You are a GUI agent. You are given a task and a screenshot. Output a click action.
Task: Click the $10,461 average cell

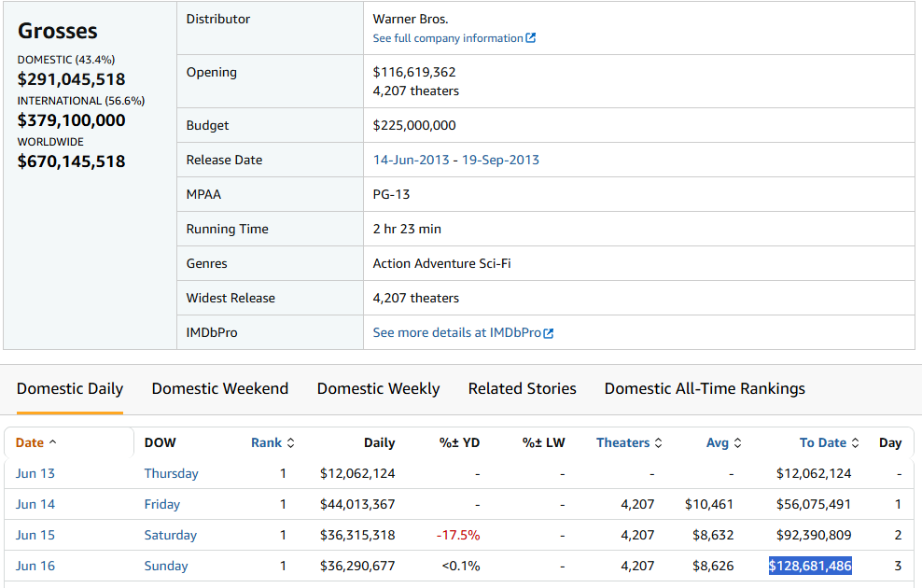click(709, 505)
